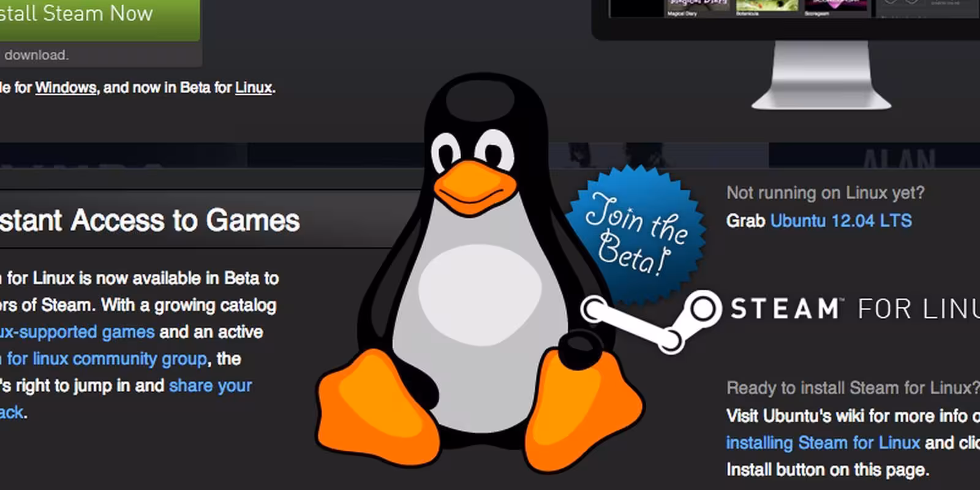Open the Linux link in beta sentence
Viewport: 980px width, 490px height.
pyautogui.click(x=254, y=88)
